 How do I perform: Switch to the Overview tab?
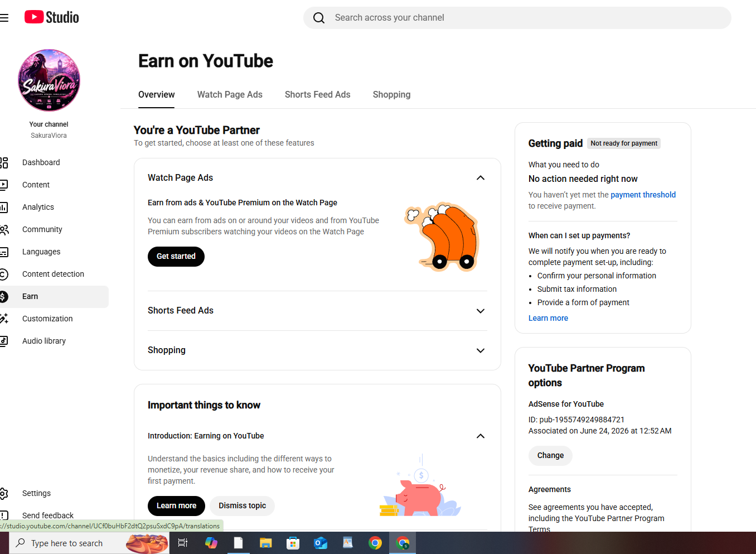coord(157,95)
